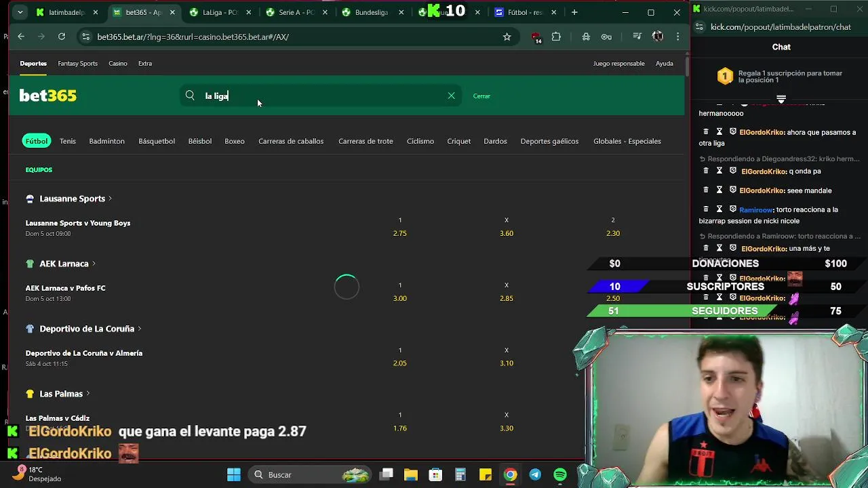Select the Tenis sport filter
Viewport: 868px width, 488px height.
click(68, 141)
